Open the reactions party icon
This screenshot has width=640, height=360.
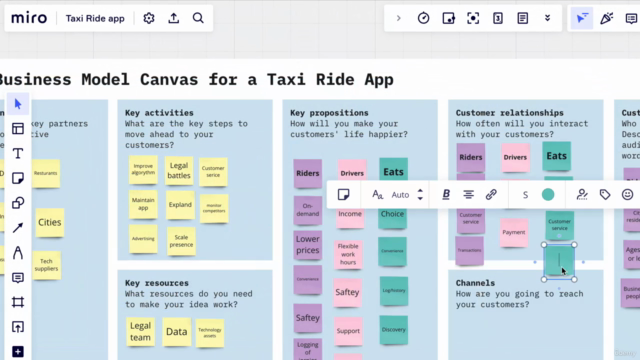(607, 18)
